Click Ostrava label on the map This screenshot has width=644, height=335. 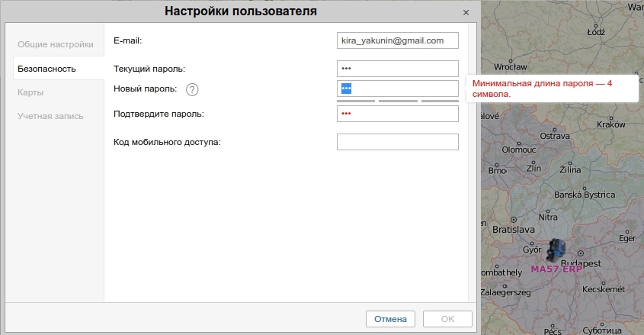tap(555, 136)
